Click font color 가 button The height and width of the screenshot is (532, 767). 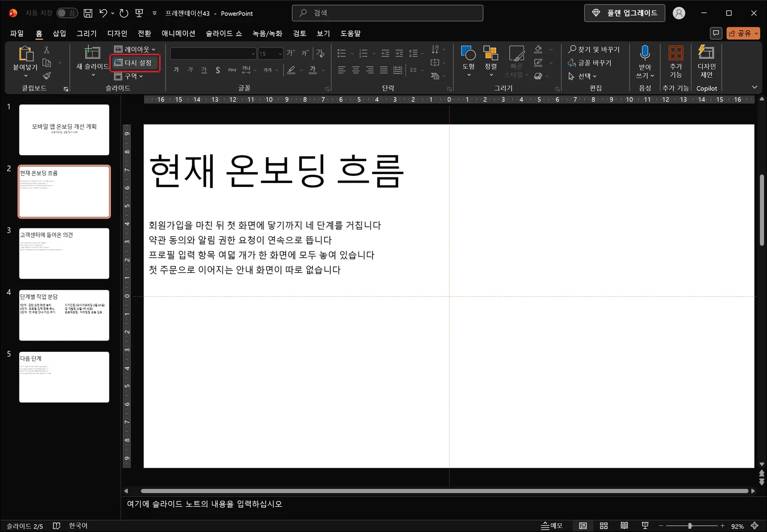(x=313, y=70)
